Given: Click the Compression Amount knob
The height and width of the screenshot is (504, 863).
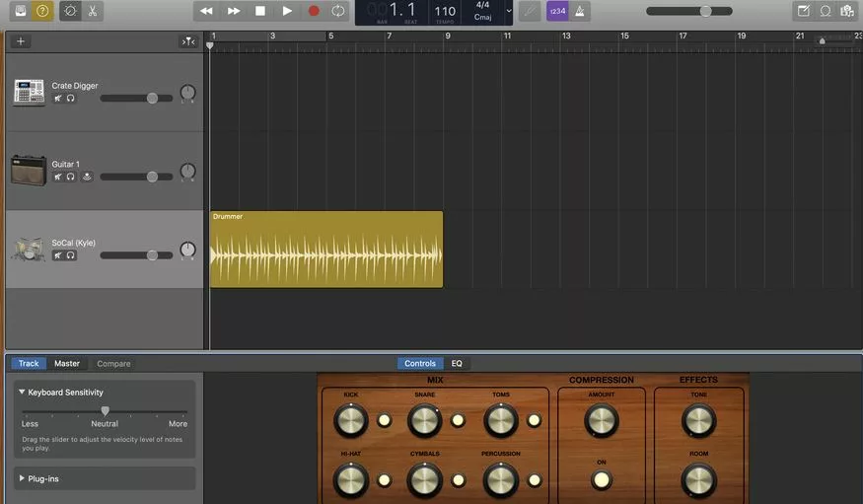Looking at the screenshot, I should point(601,421).
